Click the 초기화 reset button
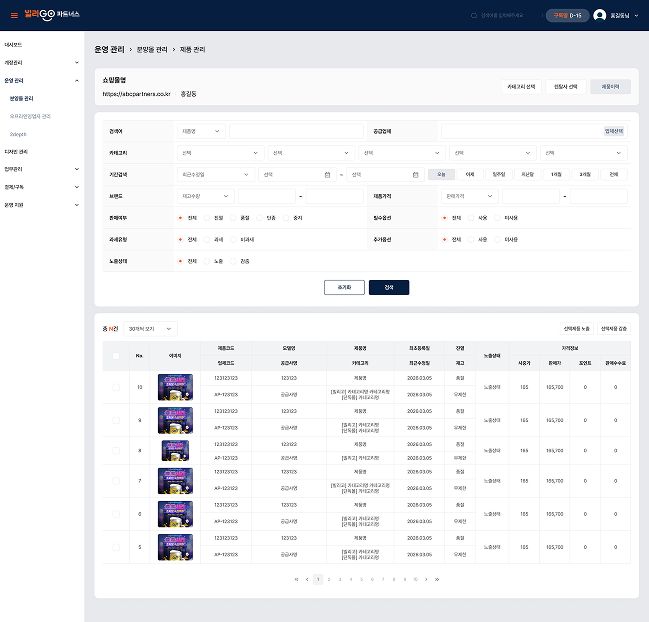The image size is (649, 622). (344, 288)
